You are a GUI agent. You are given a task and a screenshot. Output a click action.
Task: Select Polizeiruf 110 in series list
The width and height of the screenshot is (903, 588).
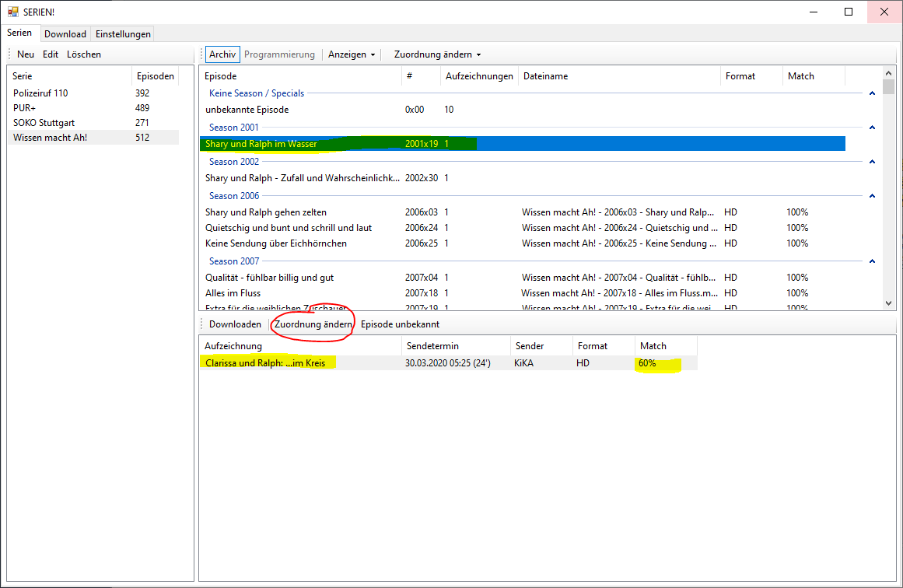pos(40,93)
